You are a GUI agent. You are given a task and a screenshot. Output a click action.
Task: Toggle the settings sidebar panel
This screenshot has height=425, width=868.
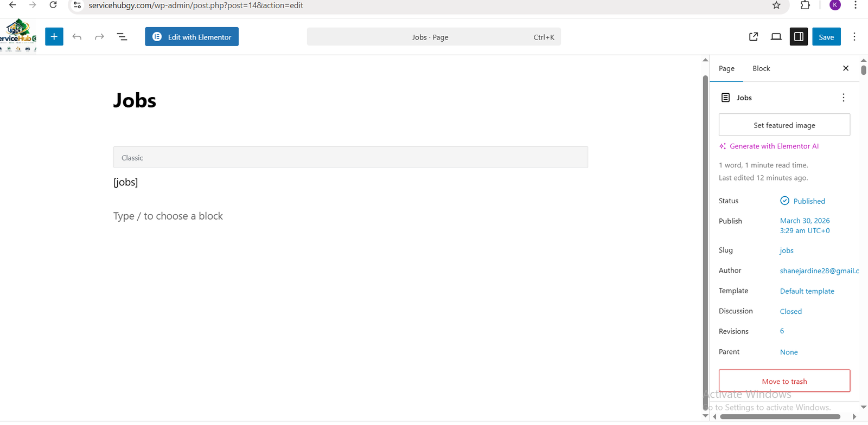coord(799,37)
